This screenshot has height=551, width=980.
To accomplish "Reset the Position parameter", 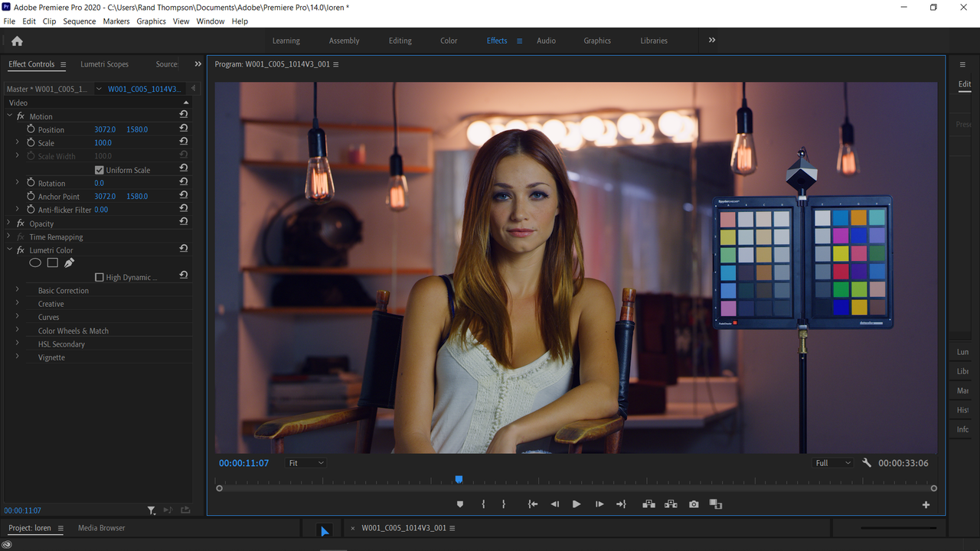I will (x=184, y=129).
